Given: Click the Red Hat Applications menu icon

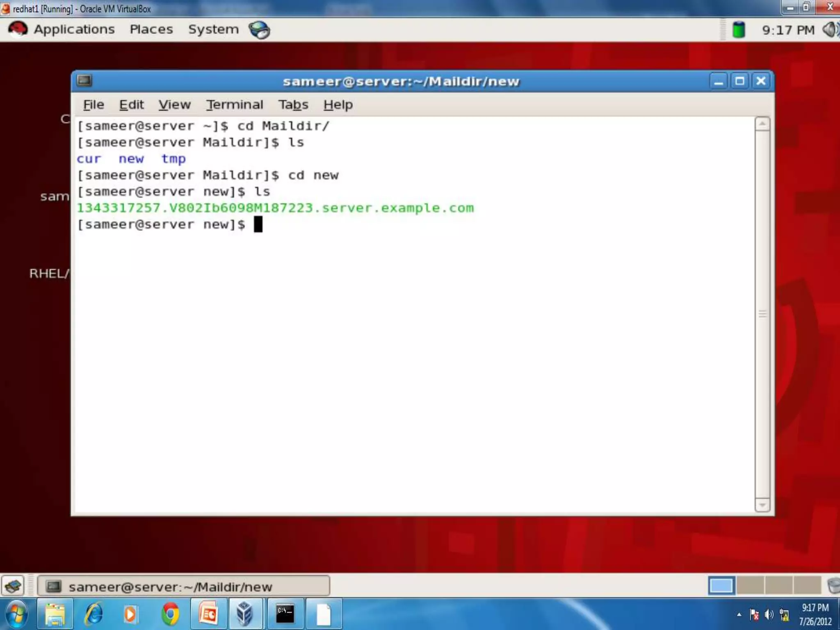Looking at the screenshot, I should pos(17,30).
